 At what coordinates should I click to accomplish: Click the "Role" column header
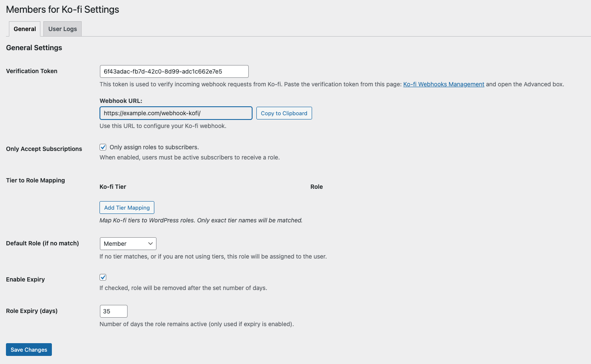pyautogui.click(x=316, y=187)
